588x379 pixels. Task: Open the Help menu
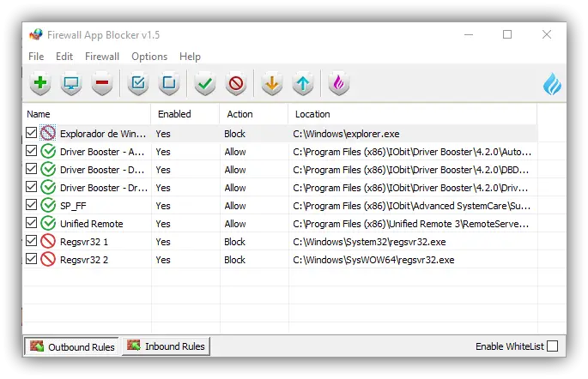[190, 57]
